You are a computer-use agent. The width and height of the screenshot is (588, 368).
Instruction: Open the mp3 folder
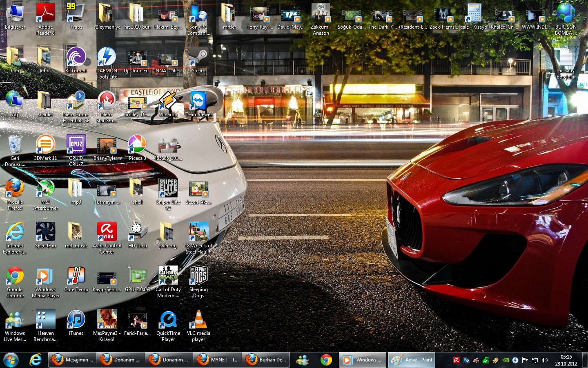pos(76,191)
